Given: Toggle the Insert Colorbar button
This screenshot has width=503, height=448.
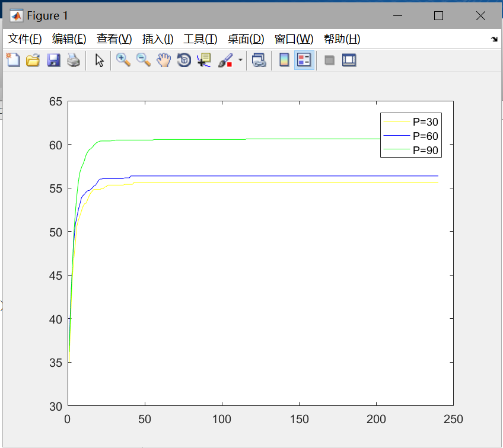Looking at the screenshot, I should (x=284, y=60).
